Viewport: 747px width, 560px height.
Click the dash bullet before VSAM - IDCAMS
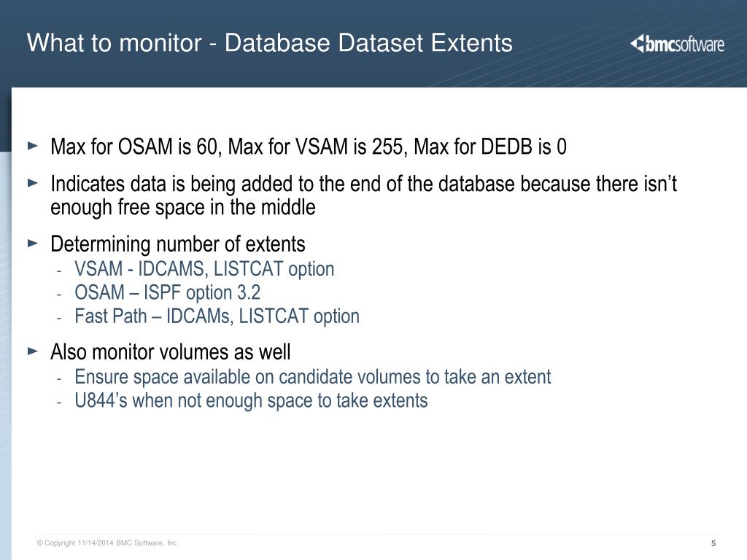tap(59, 270)
